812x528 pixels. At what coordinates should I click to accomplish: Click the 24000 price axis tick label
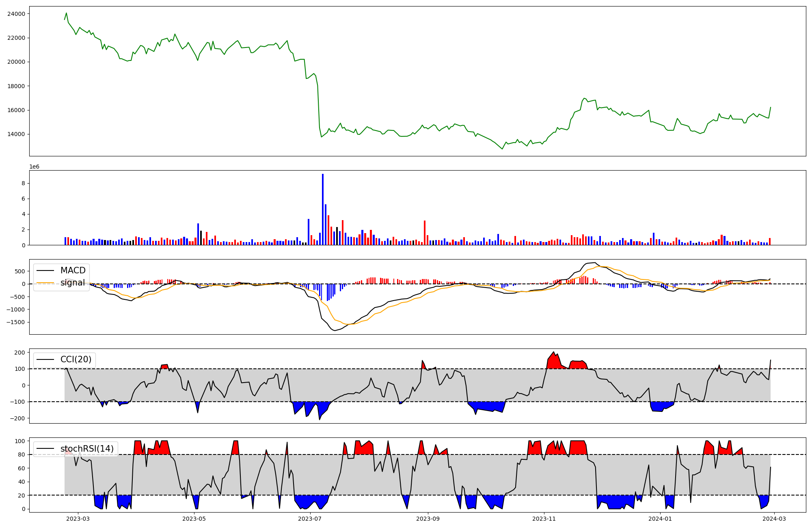(x=16, y=14)
